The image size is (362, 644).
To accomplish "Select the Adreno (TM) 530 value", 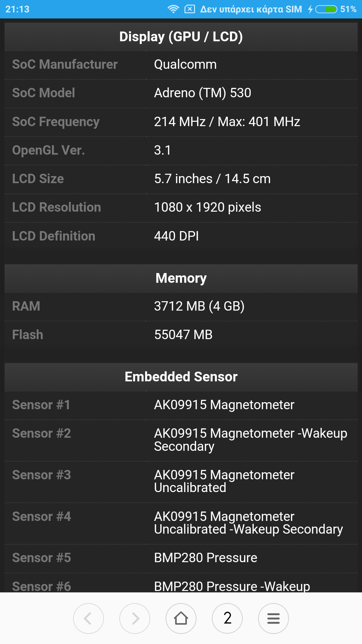I will tap(202, 93).
